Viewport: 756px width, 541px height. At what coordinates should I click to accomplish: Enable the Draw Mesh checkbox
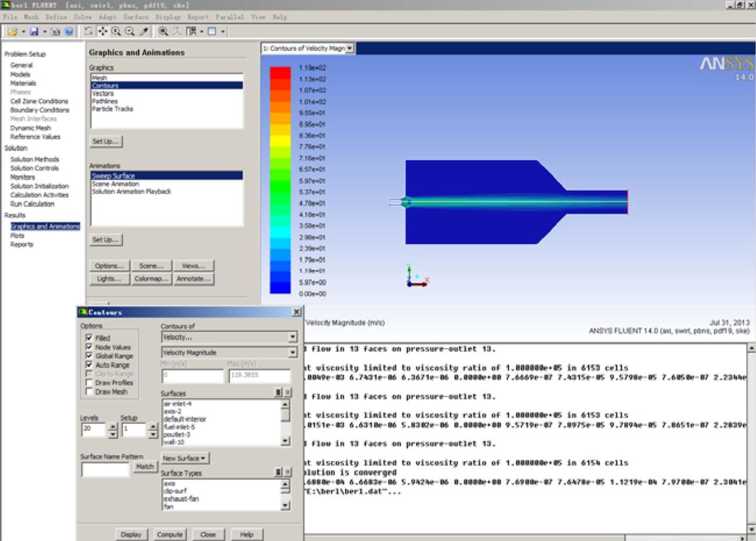pyautogui.click(x=89, y=391)
